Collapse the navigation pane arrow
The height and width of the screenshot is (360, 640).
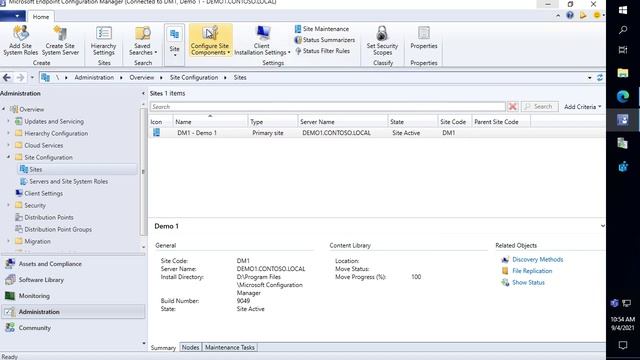pos(143,93)
